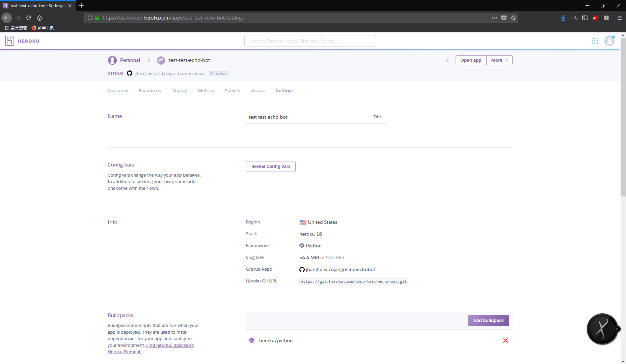626x364 pixels.
Task: Click the heroku/python buildpack name
Action: pyautogui.click(x=276, y=340)
